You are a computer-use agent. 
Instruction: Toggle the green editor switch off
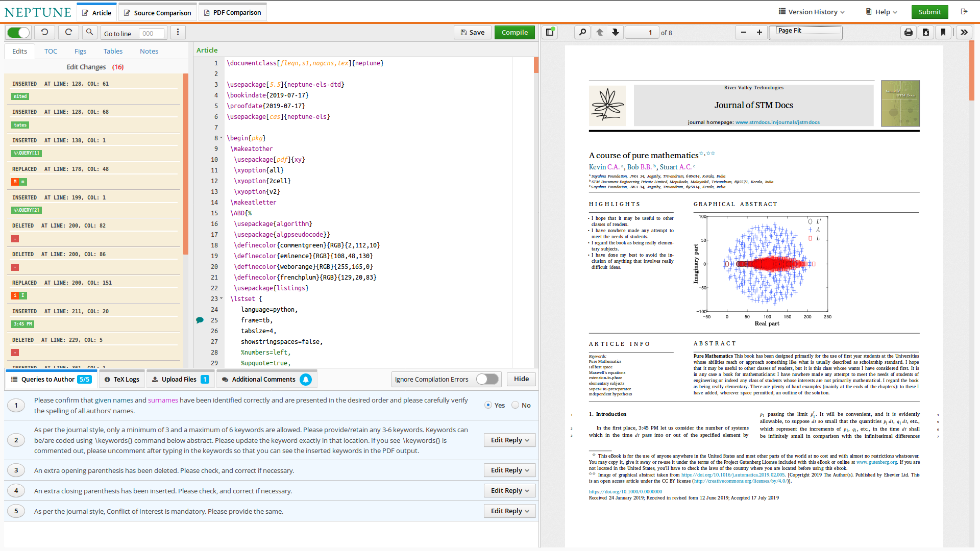[19, 32]
